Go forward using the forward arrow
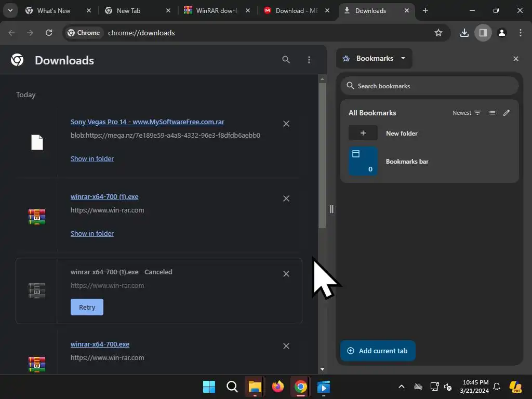The height and width of the screenshot is (399, 532). click(30, 33)
